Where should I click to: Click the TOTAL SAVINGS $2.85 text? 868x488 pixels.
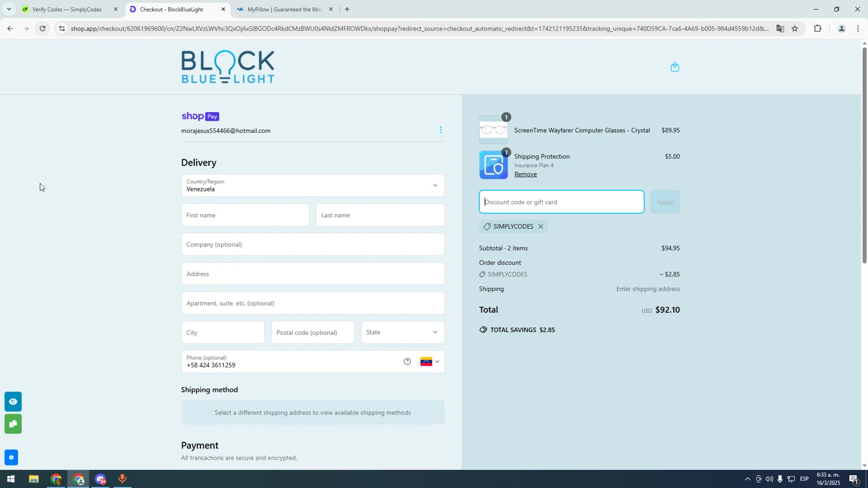(523, 330)
